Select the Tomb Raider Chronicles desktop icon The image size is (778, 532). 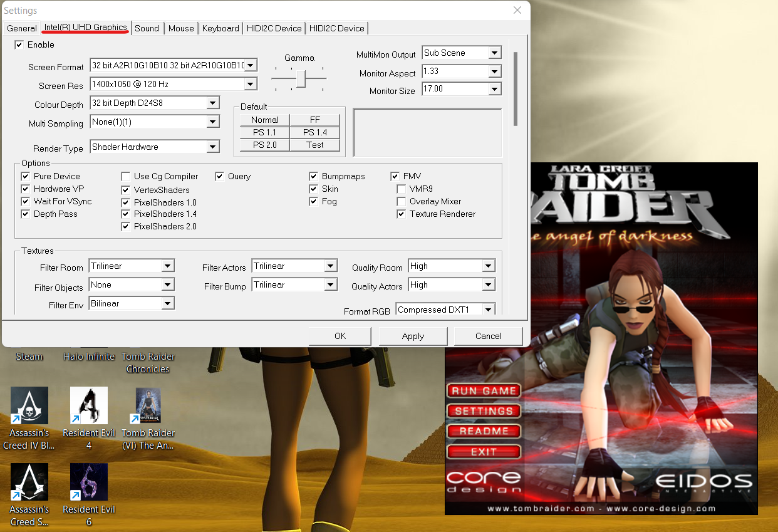[x=148, y=363]
